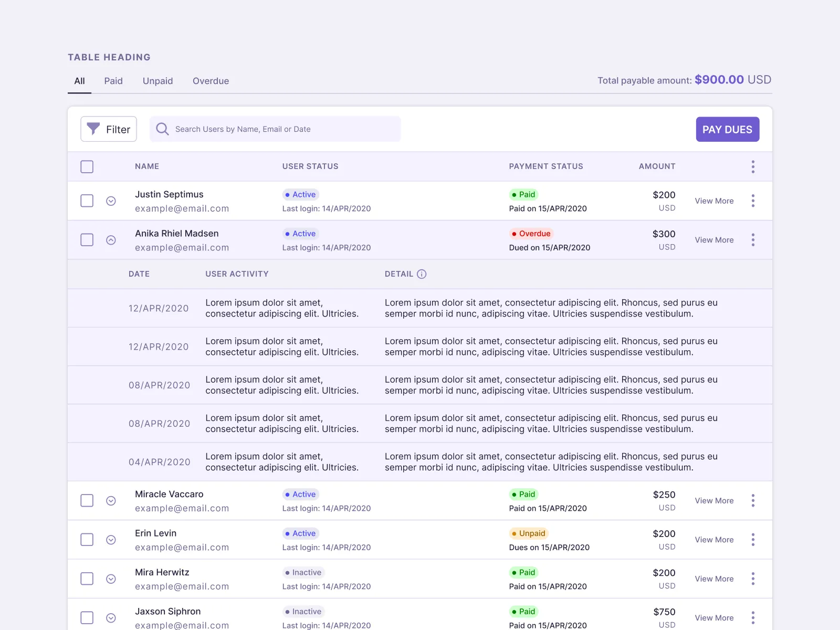This screenshot has height=630, width=840.
Task: Open kebab menu for Miracle Vaccaro row
Action: point(753,500)
